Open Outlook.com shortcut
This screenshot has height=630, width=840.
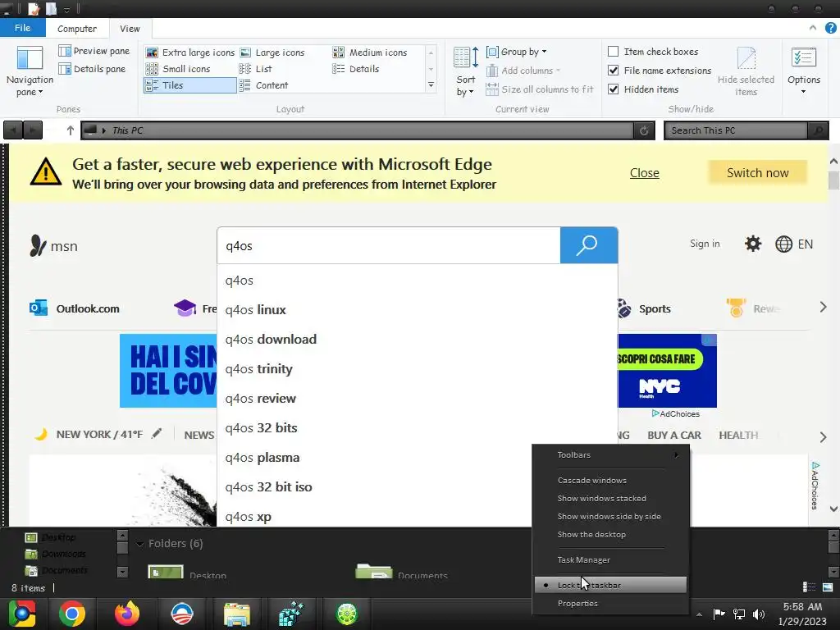[x=75, y=308]
